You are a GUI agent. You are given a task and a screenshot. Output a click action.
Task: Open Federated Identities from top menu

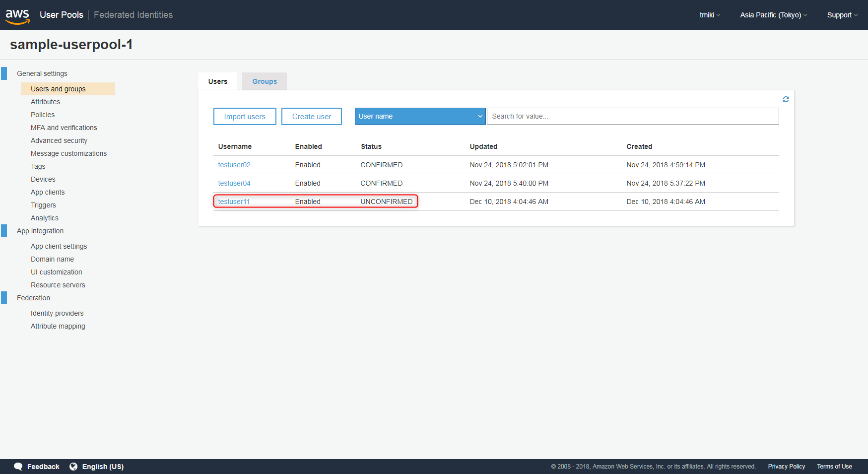133,15
